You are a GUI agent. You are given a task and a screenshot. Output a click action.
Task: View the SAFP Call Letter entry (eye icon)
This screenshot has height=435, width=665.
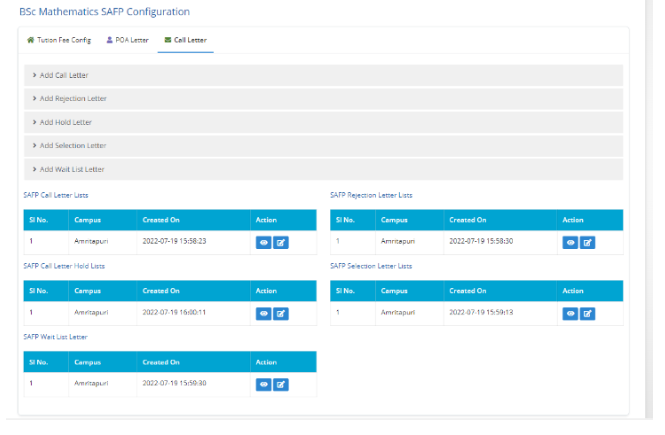[x=264, y=242]
